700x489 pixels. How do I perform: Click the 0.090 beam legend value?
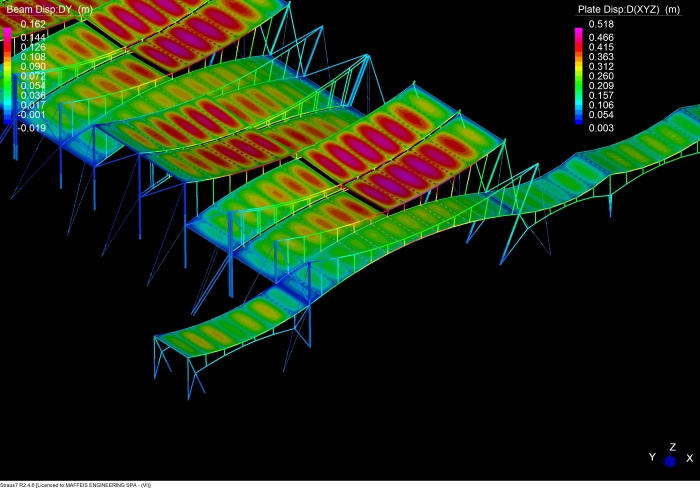[x=33, y=66]
